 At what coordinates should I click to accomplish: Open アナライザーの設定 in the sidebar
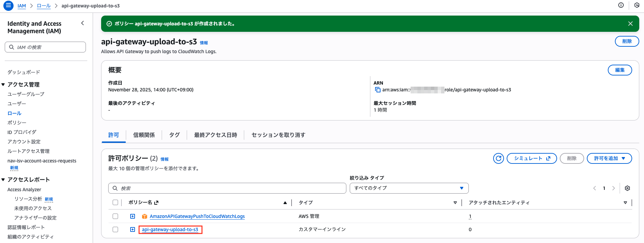pos(35,218)
